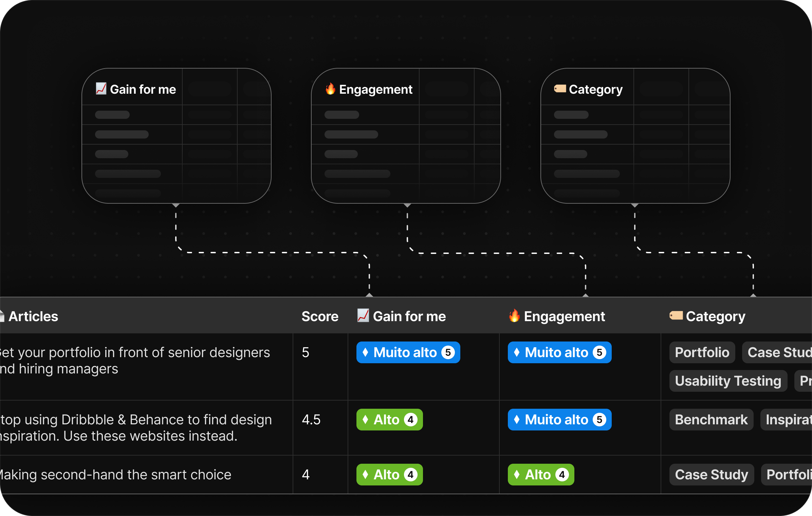Click the Muito alto 5 Engagement tag in the Dribbble row
This screenshot has width=812, height=516.
click(x=559, y=420)
